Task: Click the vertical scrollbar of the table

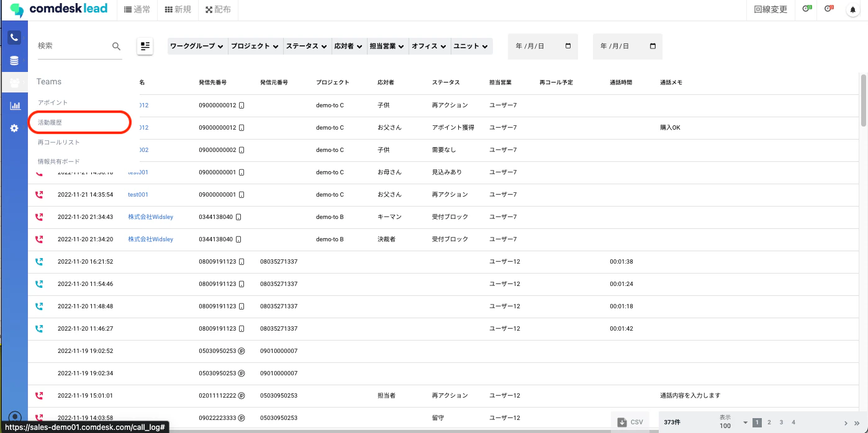Action: (x=864, y=100)
